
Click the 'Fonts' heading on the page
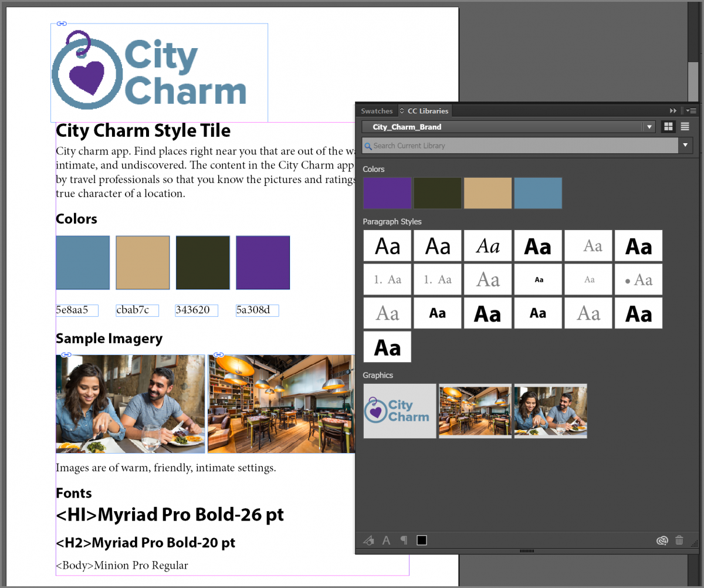pyautogui.click(x=74, y=493)
